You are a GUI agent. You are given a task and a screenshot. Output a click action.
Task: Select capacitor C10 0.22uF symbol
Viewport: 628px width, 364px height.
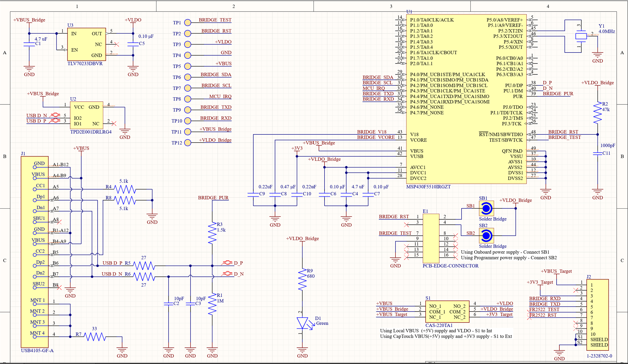click(297, 195)
